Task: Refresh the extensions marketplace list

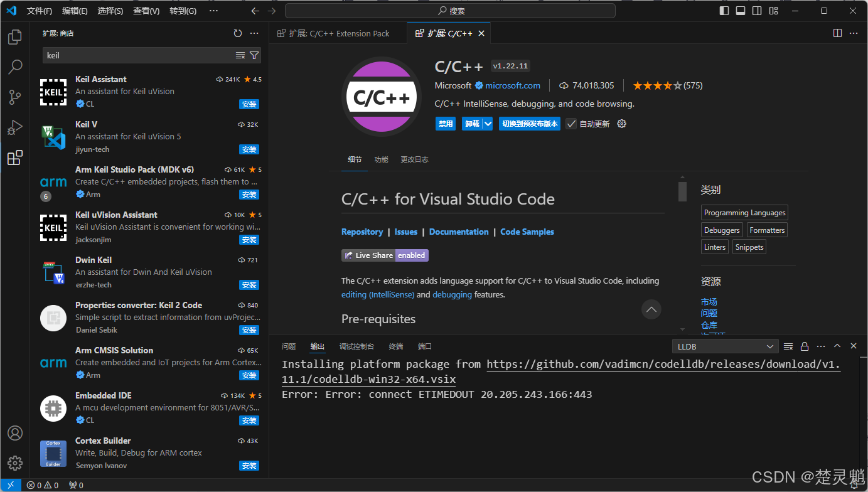Action: coord(237,33)
